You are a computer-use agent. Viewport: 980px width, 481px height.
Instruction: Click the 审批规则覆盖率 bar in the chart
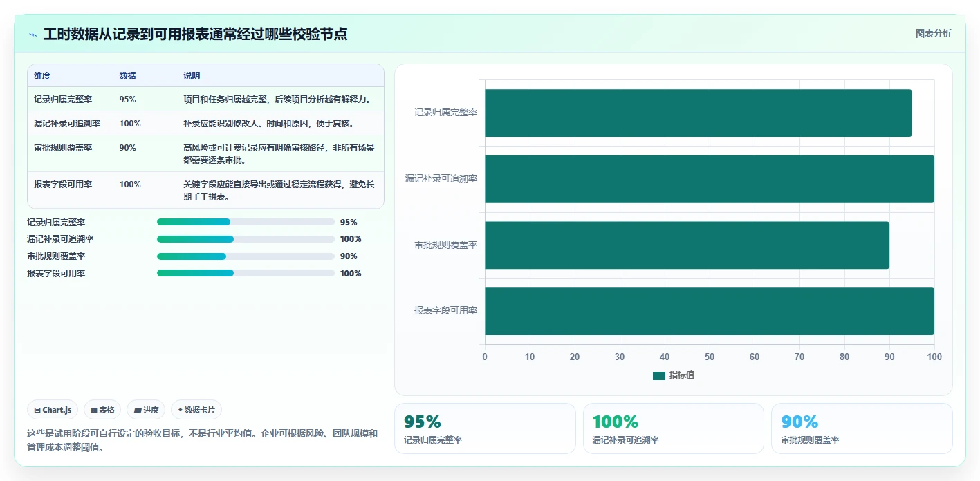(x=687, y=245)
